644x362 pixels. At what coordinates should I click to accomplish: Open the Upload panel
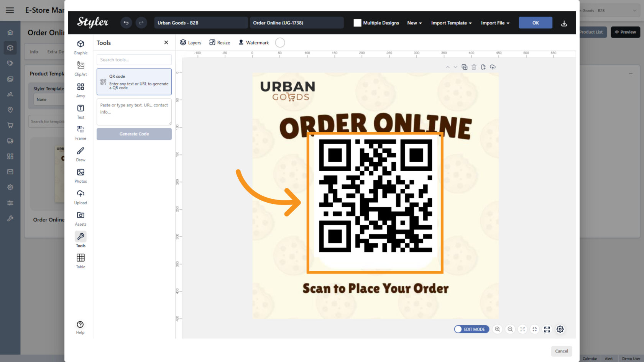coord(80,197)
